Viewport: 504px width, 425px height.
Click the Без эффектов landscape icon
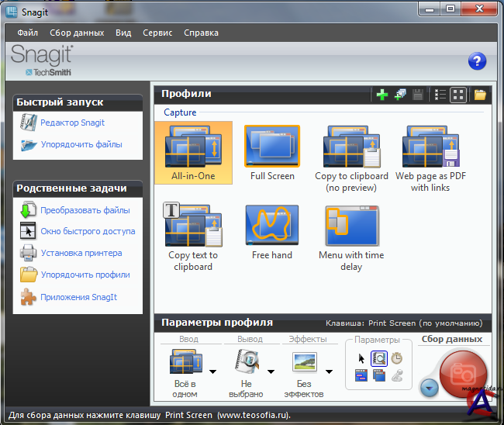click(305, 361)
